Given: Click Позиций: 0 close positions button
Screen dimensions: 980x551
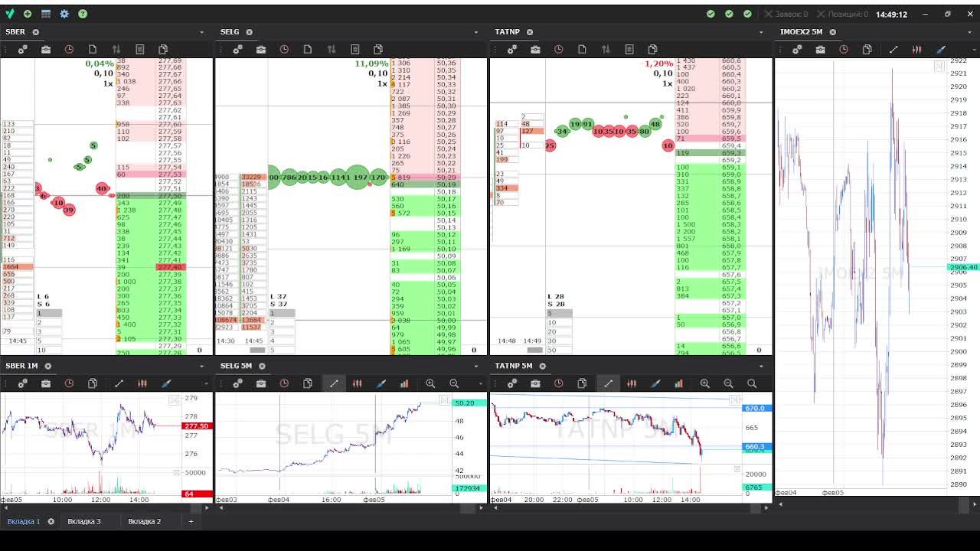Looking at the screenshot, I should (x=842, y=14).
